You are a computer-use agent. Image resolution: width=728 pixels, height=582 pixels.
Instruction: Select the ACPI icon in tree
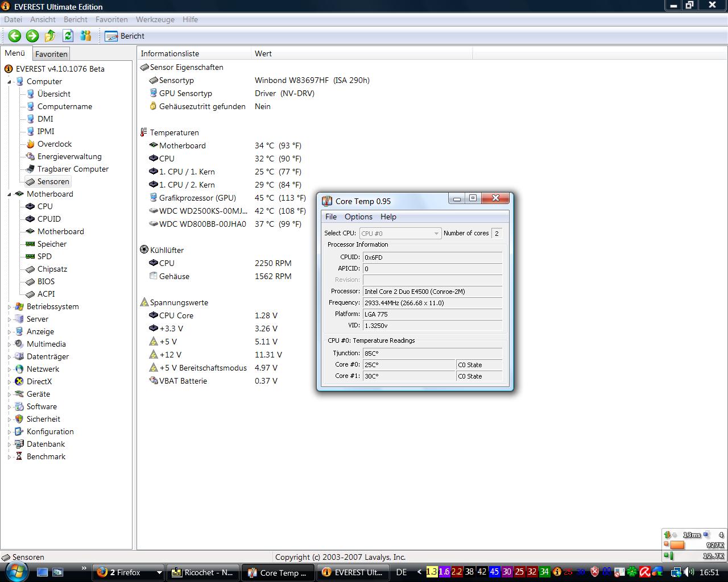[x=30, y=294]
